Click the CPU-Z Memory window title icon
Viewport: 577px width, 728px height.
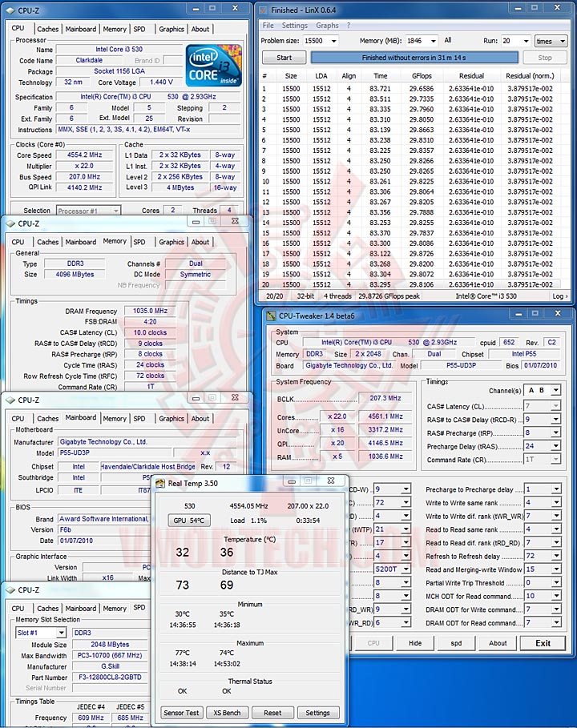[x=10, y=223]
